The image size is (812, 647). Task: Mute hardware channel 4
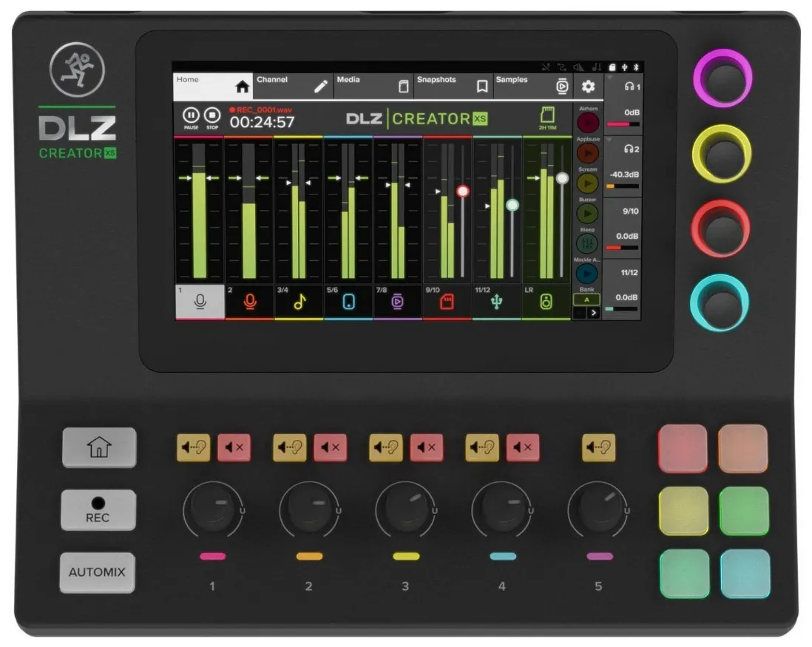click(523, 447)
